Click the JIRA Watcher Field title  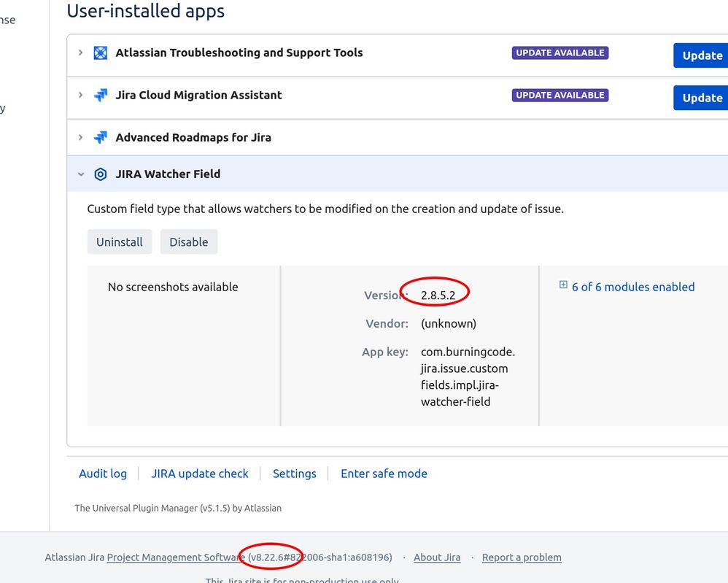pos(168,174)
